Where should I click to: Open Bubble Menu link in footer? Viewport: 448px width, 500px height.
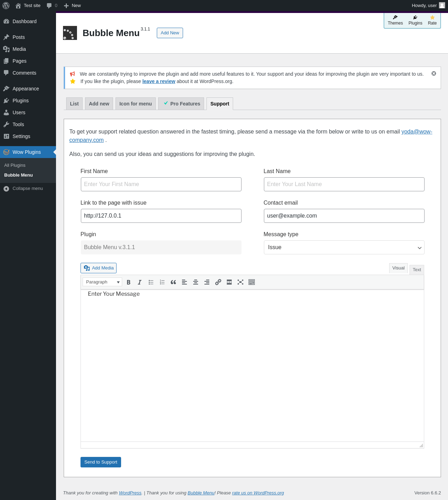(x=201, y=493)
